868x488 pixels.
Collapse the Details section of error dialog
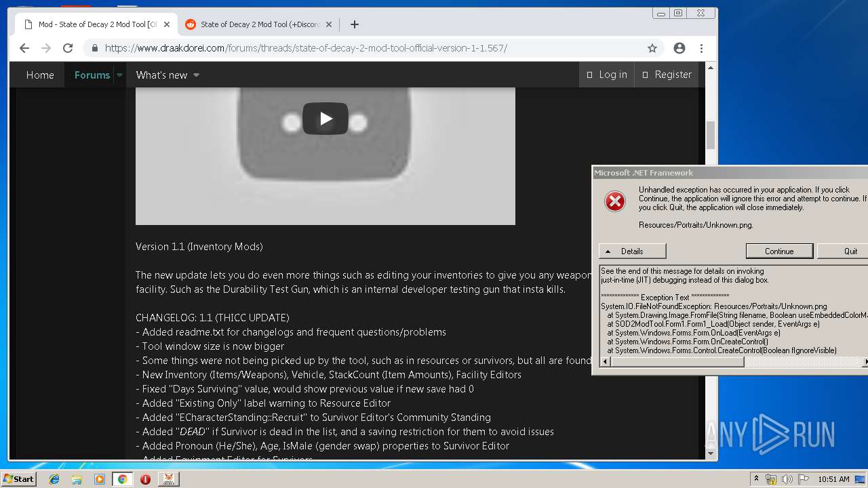pyautogui.click(x=633, y=251)
